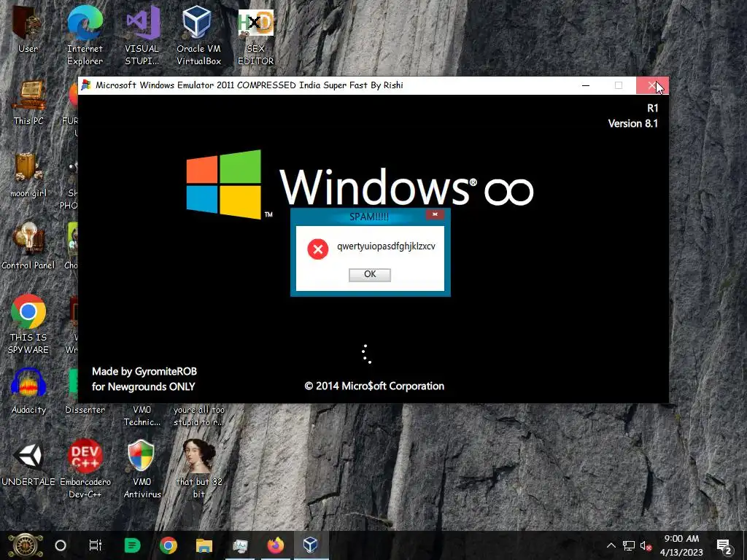Open Control Panel desktop icon
Viewport: 747px width, 560px height.
click(x=28, y=246)
